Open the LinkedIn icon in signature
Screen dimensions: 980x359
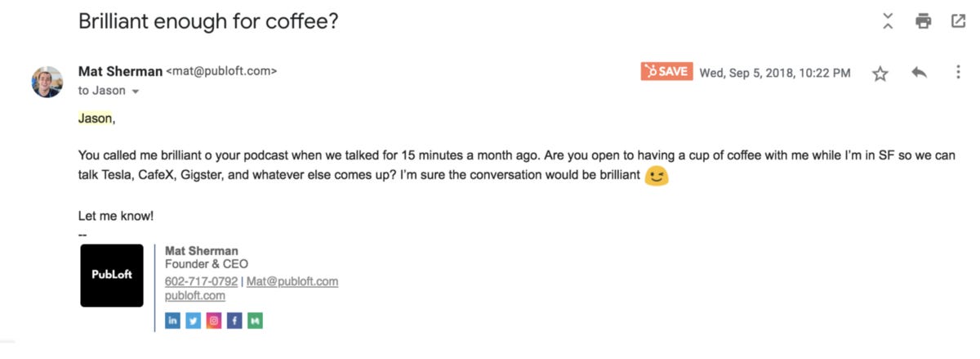tap(172, 321)
